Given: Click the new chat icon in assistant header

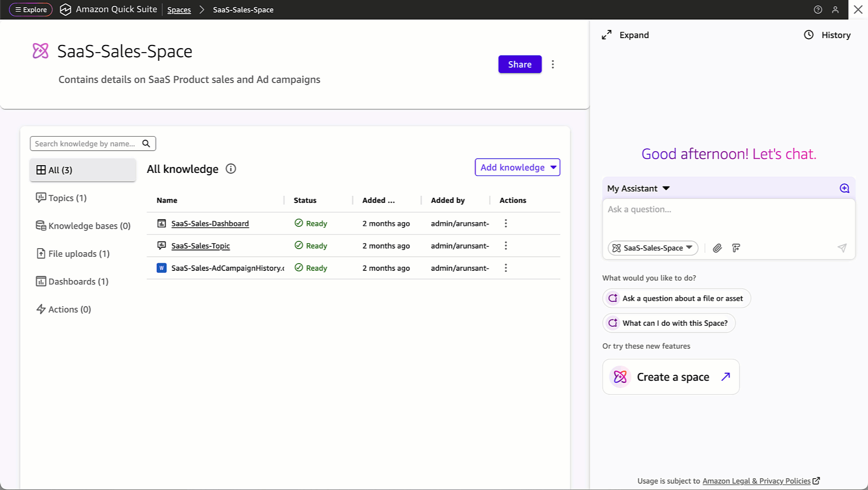Looking at the screenshot, I should pos(844,188).
